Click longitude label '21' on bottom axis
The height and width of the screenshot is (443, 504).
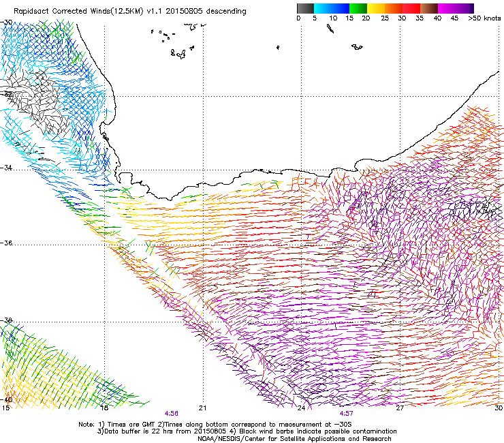point(202,408)
